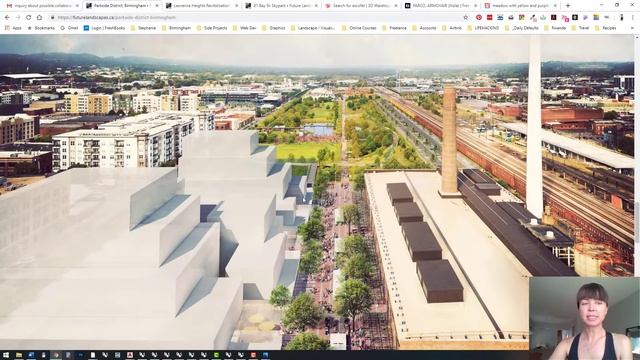Open the LIFEHACKING bookmark folder
This screenshot has height=360, width=640.
click(x=483, y=28)
